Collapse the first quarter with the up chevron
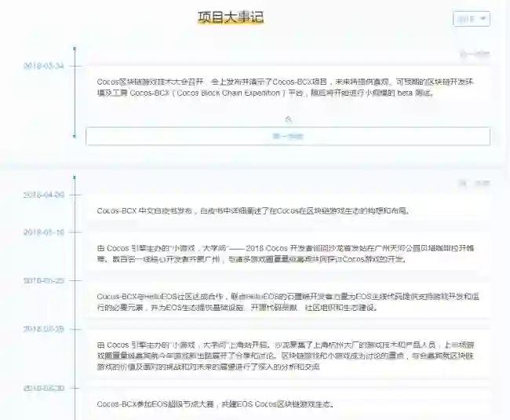The width and height of the screenshot is (510, 420). click(x=288, y=120)
